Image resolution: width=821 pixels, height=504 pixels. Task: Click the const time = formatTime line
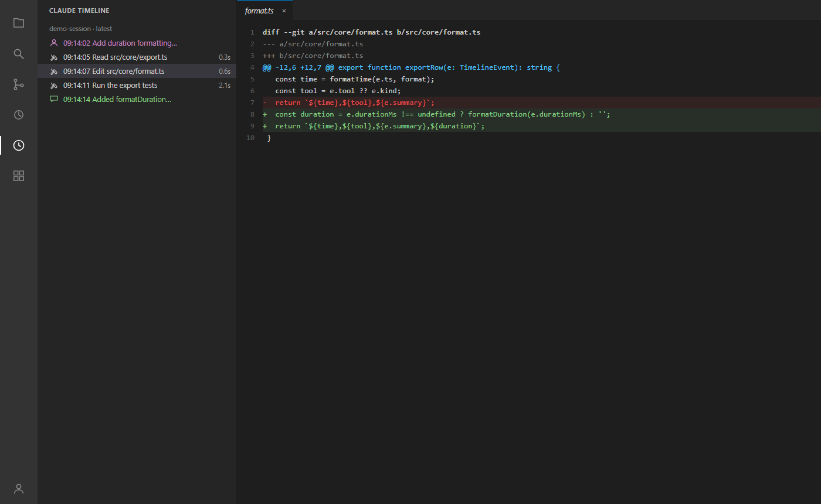[355, 79]
